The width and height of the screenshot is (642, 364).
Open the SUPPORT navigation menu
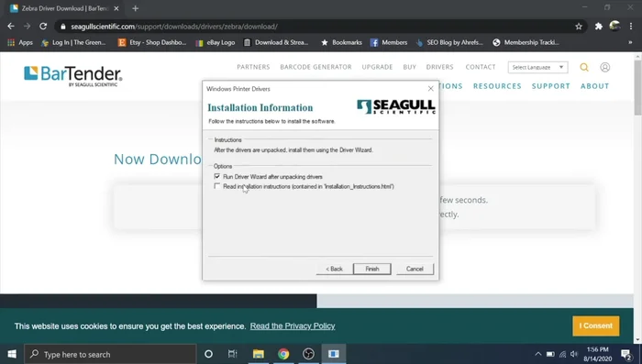tap(550, 86)
